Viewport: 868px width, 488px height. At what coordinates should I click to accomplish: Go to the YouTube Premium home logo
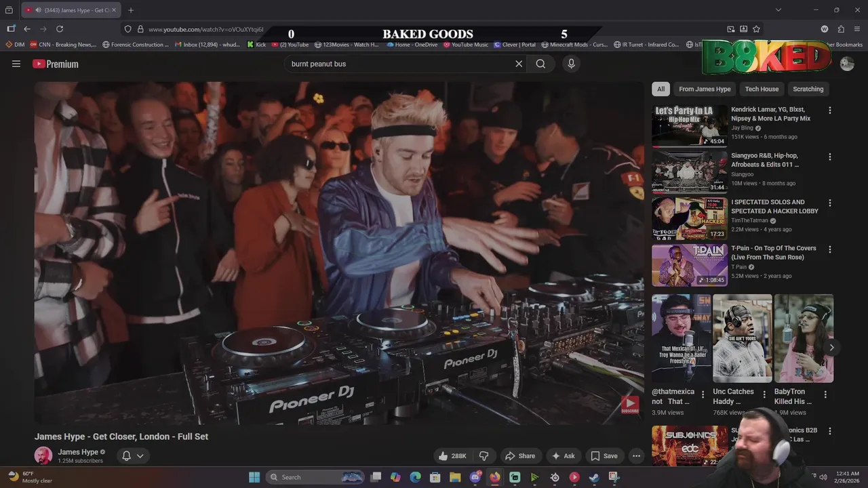(x=56, y=64)
